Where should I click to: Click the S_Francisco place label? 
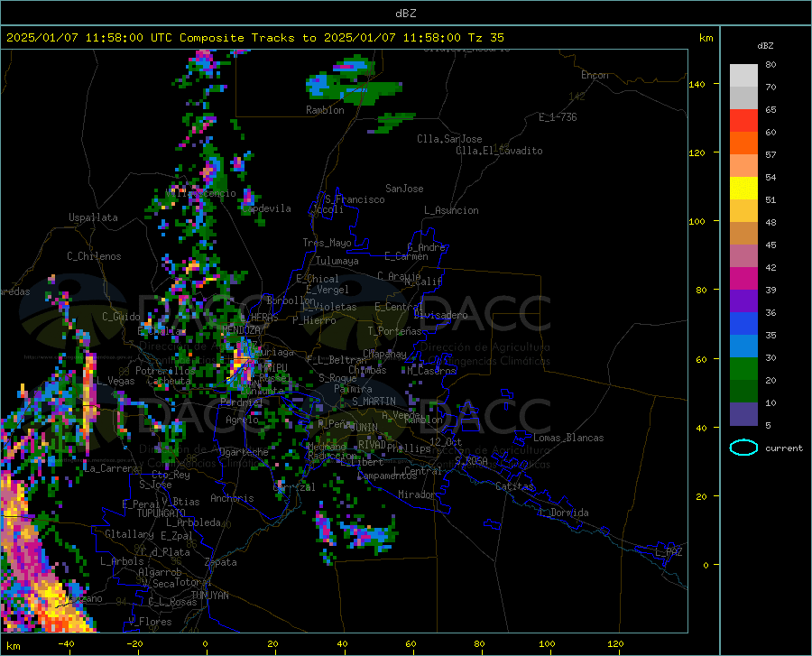tap(355, 199)
